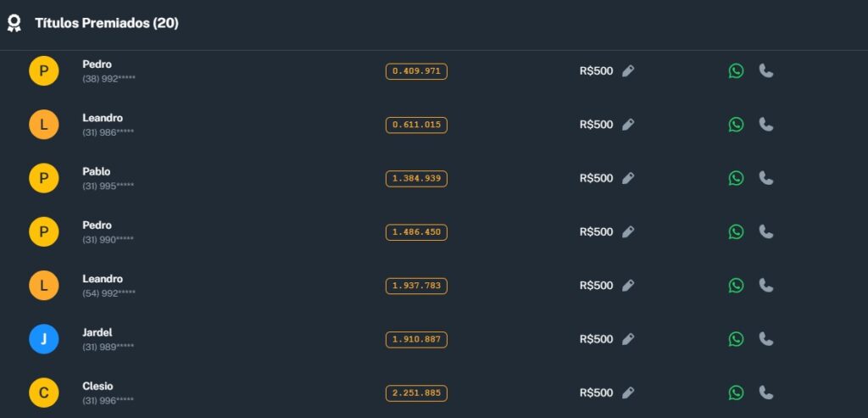Click WhatsApp icon for Leandro (54) 992

(x=736, y=286)
